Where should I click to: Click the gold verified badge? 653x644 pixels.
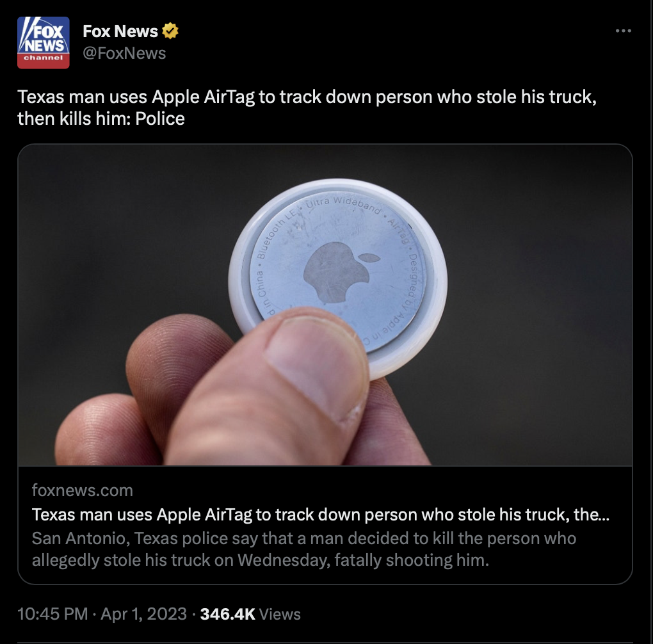170,31
